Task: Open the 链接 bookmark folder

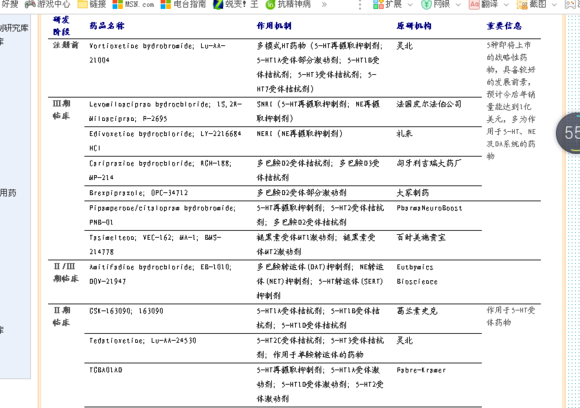Action: (92, 4)
